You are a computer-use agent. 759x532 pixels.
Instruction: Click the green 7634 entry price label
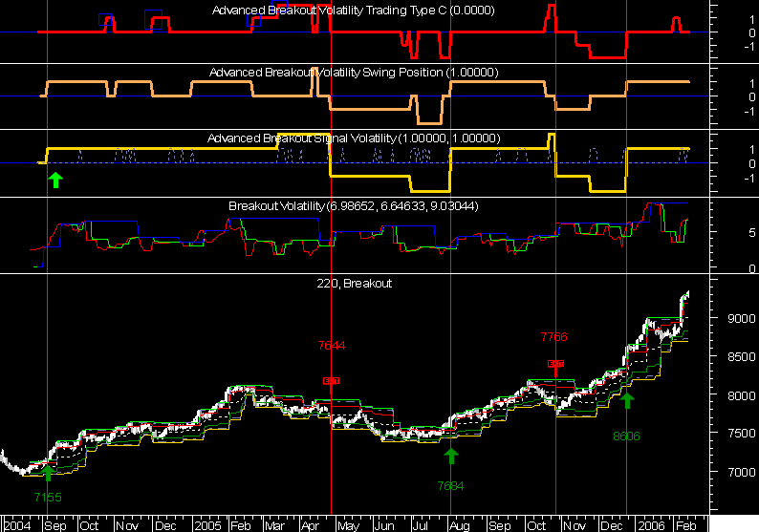(450, 485)
